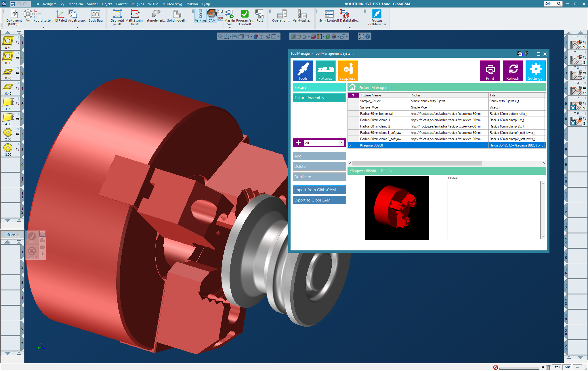Click the Delete button

tap(319, 166)
